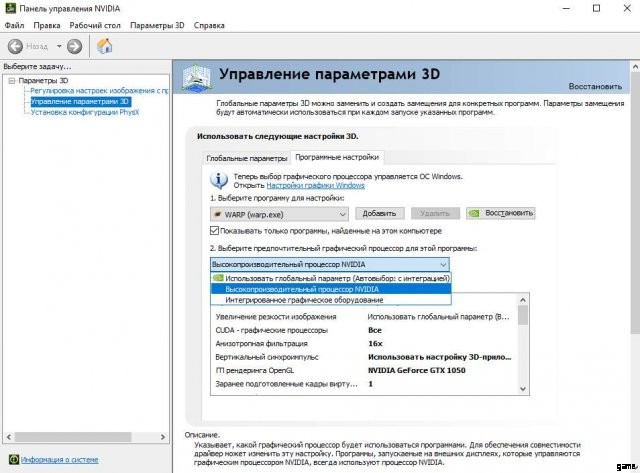
Task: Click the 3D settings header icon
Action: pos(197,78)
